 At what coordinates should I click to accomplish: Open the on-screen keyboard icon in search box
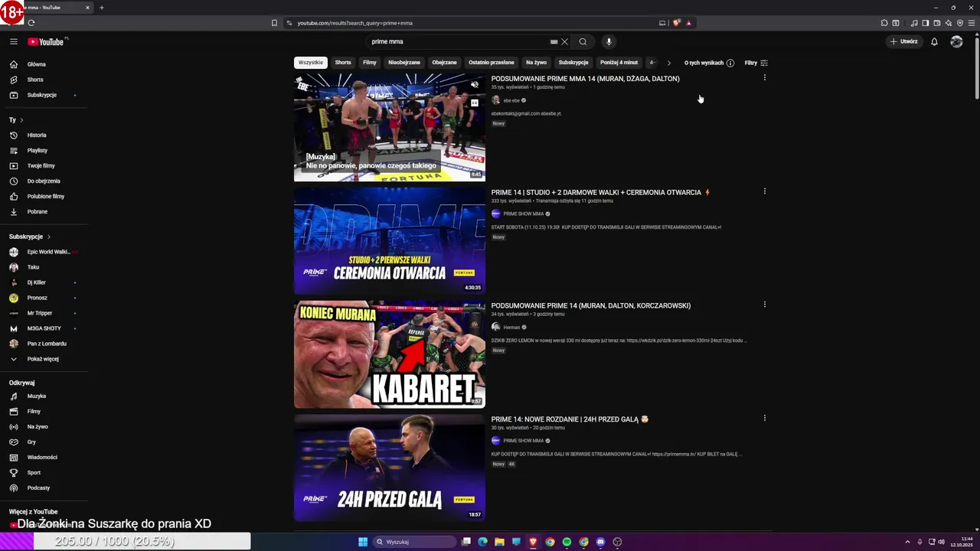554,42
